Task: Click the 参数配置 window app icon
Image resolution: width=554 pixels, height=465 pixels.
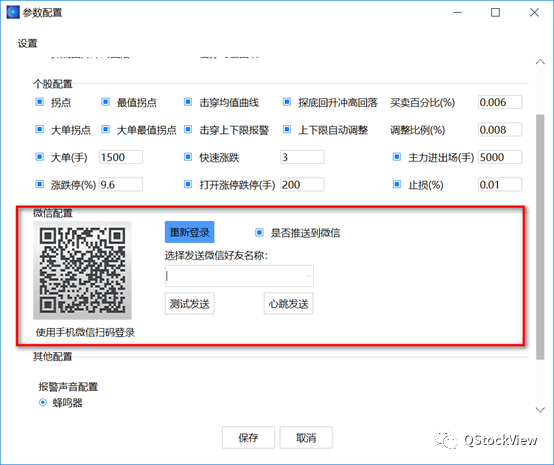Action: point(13,12)
